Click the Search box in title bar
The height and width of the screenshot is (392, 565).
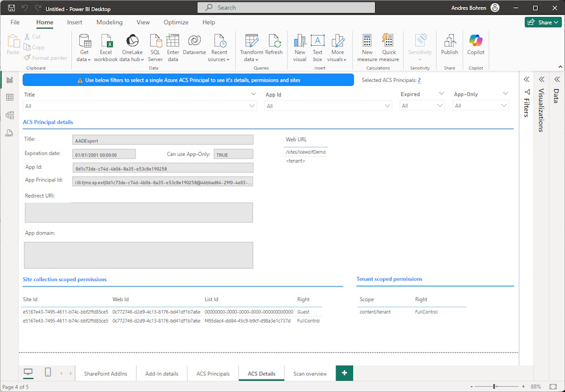pyautogui.click(x=286, y=7)
